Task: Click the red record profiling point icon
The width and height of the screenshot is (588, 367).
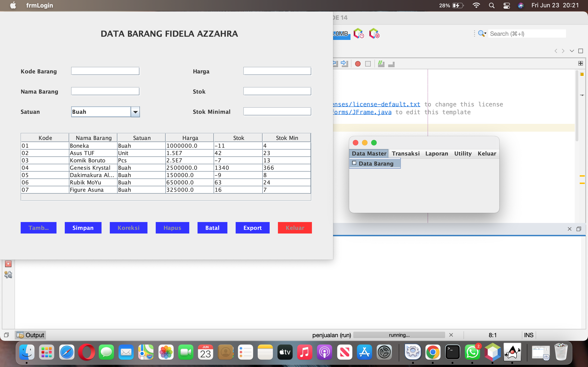Action: click(358, 64)
